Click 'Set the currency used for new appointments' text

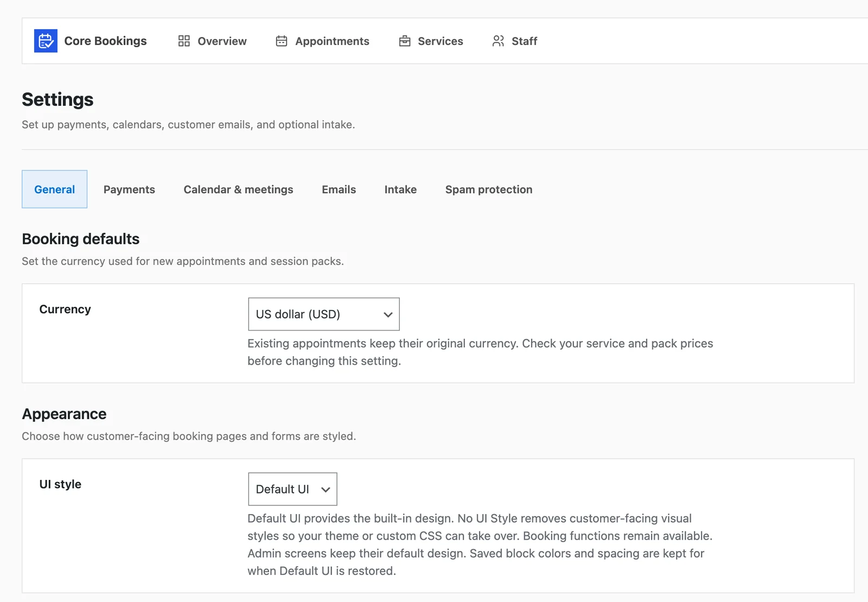coord(183,261)
